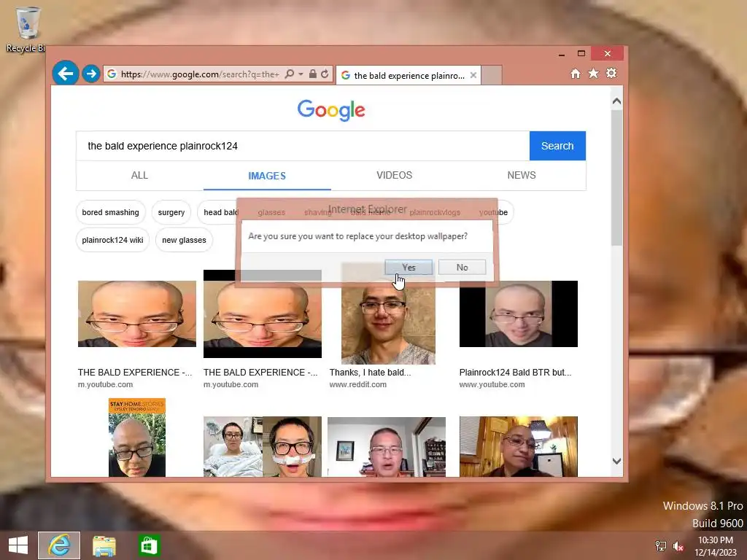Open the 'Stay Home Stories' image thumbnail
747x560 pixels.
coord(137,437)
